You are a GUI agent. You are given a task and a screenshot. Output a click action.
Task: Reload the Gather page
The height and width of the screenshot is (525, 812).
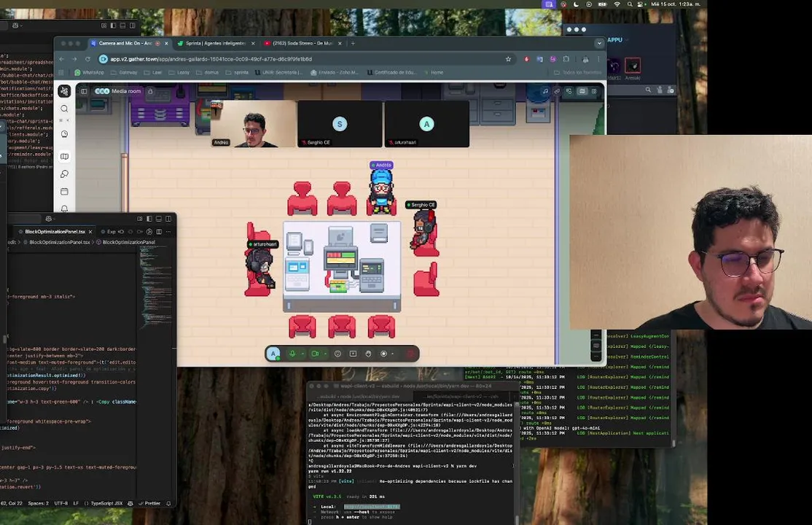click(87, 59)
